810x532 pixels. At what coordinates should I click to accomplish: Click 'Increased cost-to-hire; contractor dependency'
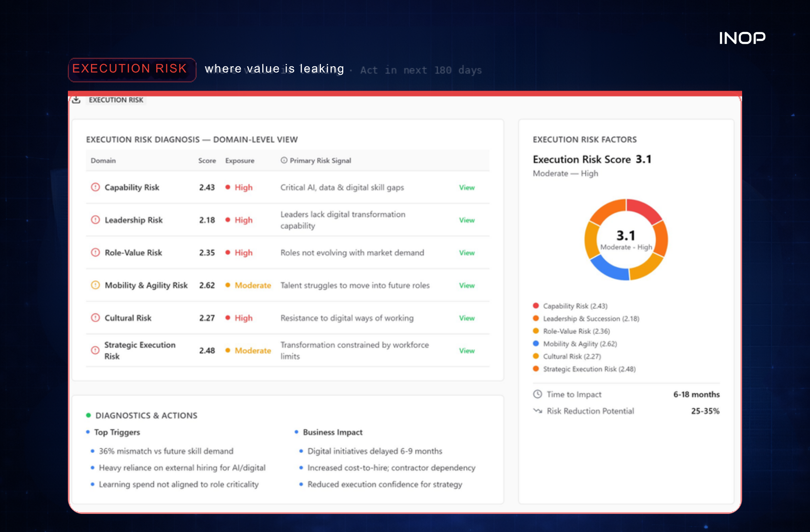click(x=391, y=468)
